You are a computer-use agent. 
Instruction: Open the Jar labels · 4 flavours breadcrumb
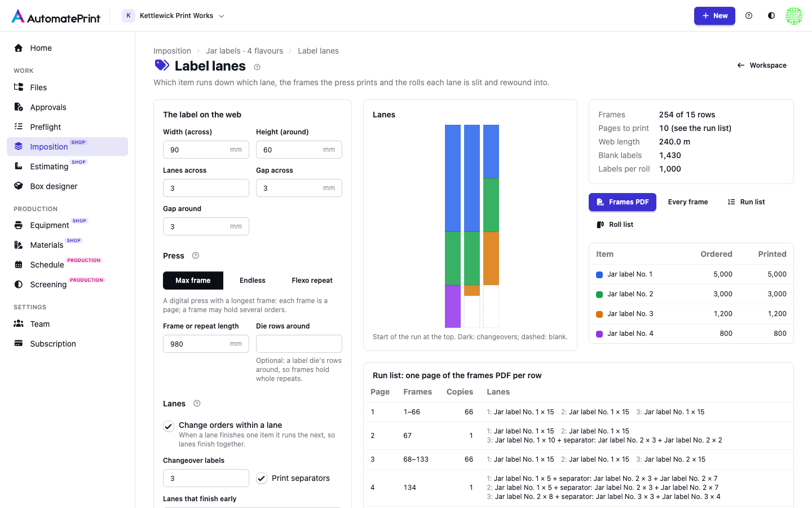(x=244, y=51)
